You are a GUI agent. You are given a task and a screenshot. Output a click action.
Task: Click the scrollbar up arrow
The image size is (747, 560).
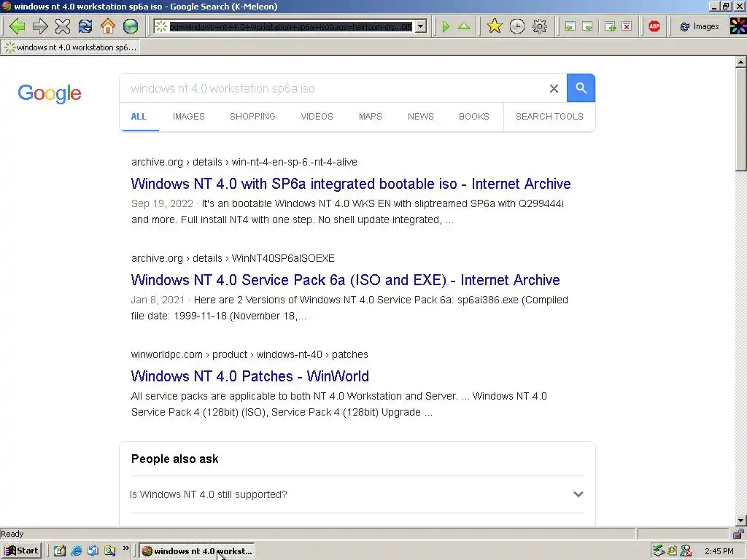click(x=741, y=62)
